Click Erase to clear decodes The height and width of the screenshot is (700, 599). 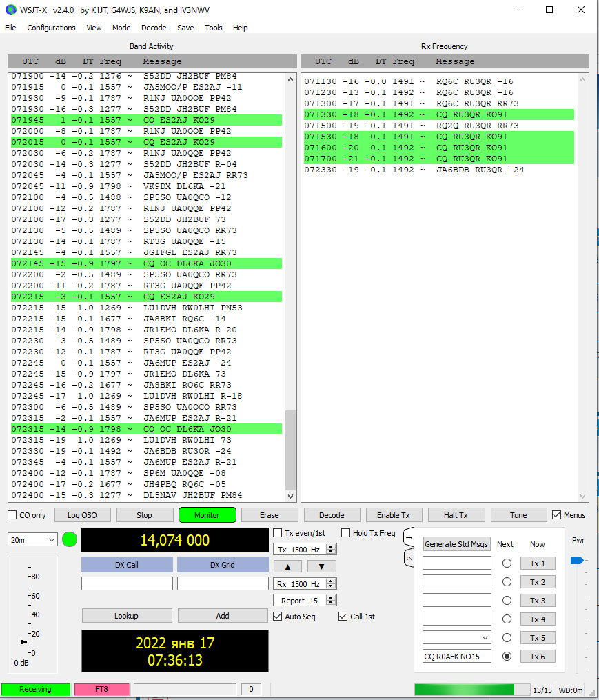pos(269,515)
